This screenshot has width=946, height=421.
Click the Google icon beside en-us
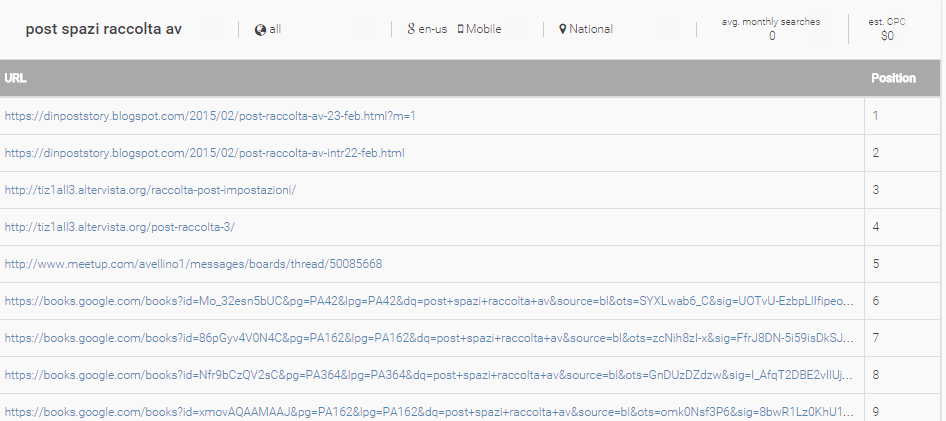(x=411, y=28)
